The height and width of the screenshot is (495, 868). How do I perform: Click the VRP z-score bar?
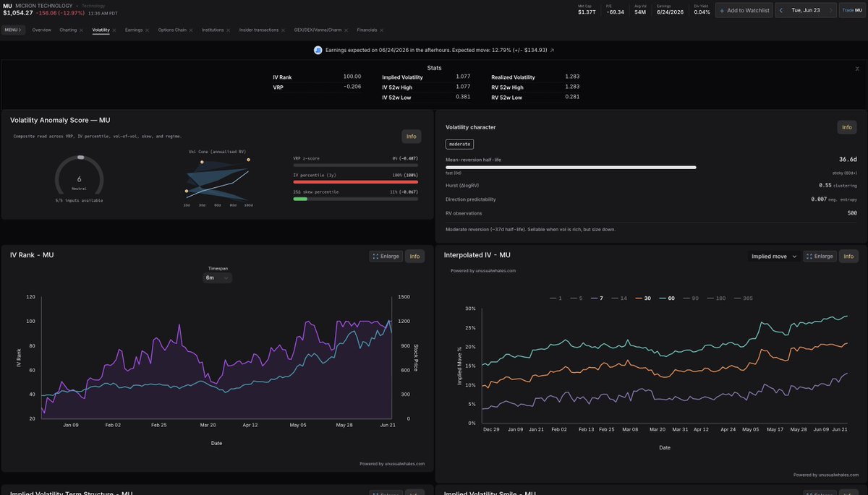[x=357, y=165]
